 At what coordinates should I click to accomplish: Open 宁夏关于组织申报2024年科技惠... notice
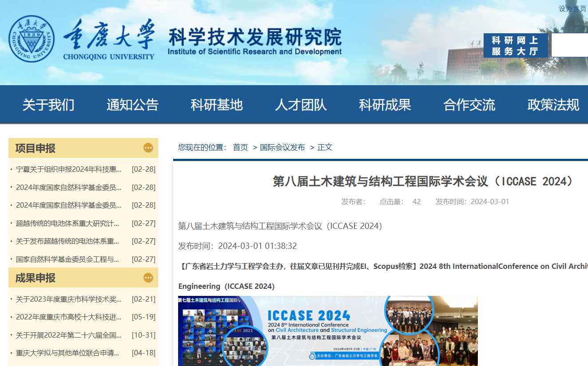69,169
